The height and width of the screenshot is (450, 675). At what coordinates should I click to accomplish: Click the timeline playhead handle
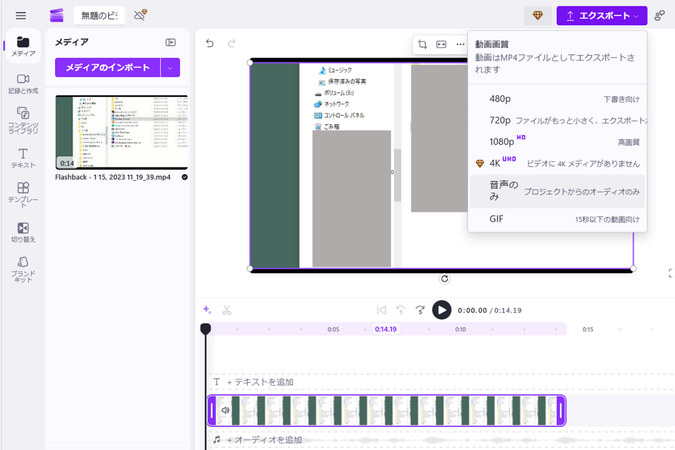[205, 329]
